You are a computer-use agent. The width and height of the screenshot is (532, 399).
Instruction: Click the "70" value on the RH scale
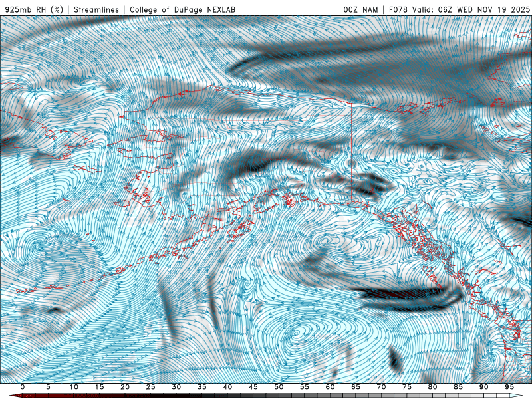(x=381, y=387)
